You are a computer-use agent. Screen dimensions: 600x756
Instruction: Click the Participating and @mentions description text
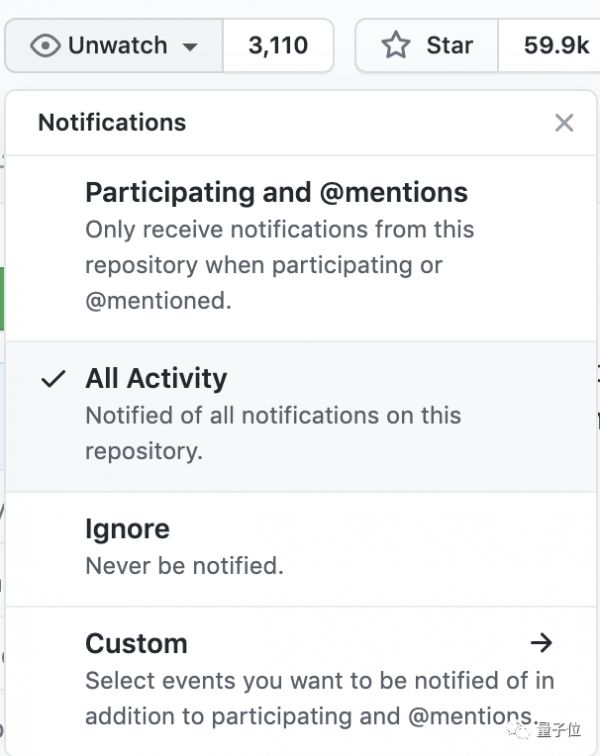coord(279,265)
